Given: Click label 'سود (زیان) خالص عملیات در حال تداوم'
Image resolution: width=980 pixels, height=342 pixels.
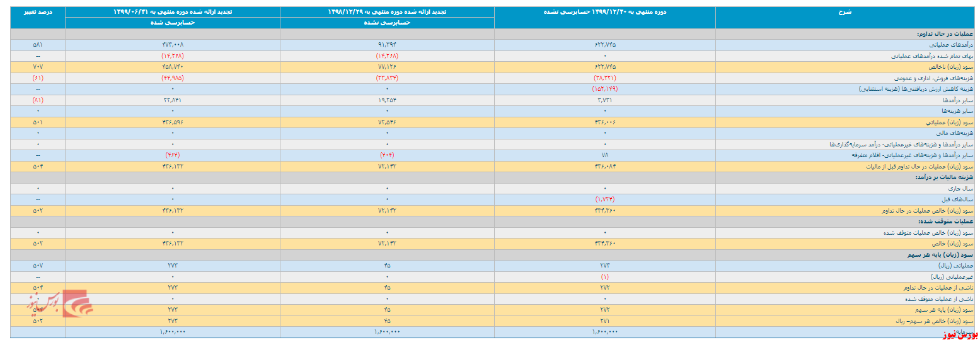Looking at the screenshot, I should click(x=926, y=210).
